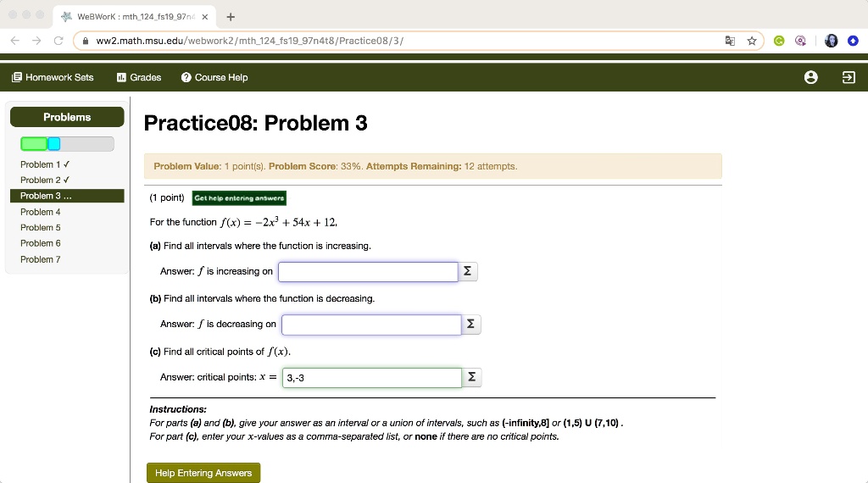Image resolution: width=868 pixels, height=483 pixels.
Task: Go to Problem 1
Action: pos(45,164)
